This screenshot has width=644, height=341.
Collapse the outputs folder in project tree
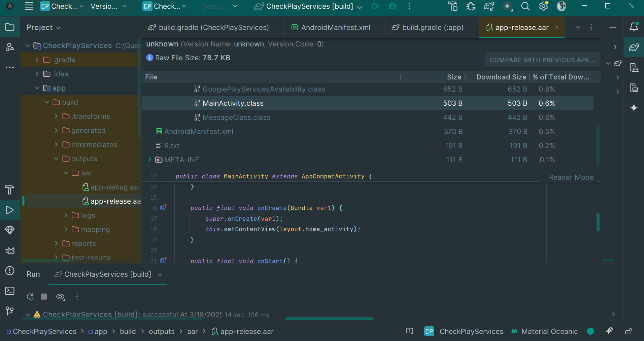(56, 159)
